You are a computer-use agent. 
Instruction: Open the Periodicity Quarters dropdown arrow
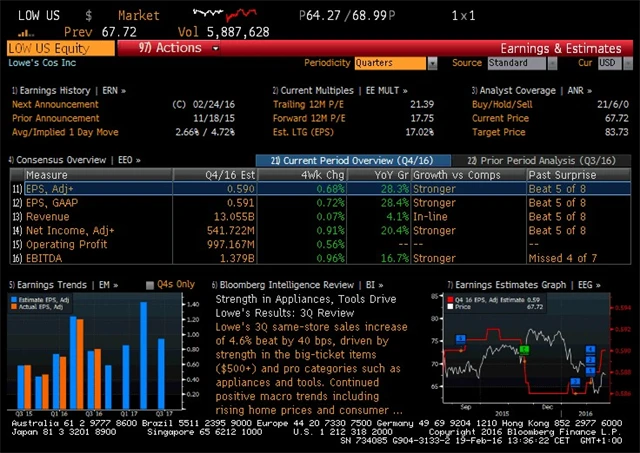click(432, 63)
